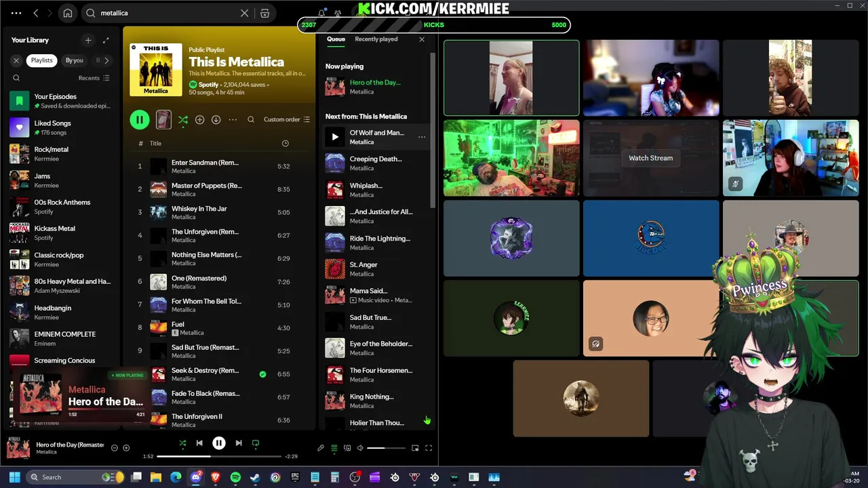Toggle the queue view icon

point(334,448)
